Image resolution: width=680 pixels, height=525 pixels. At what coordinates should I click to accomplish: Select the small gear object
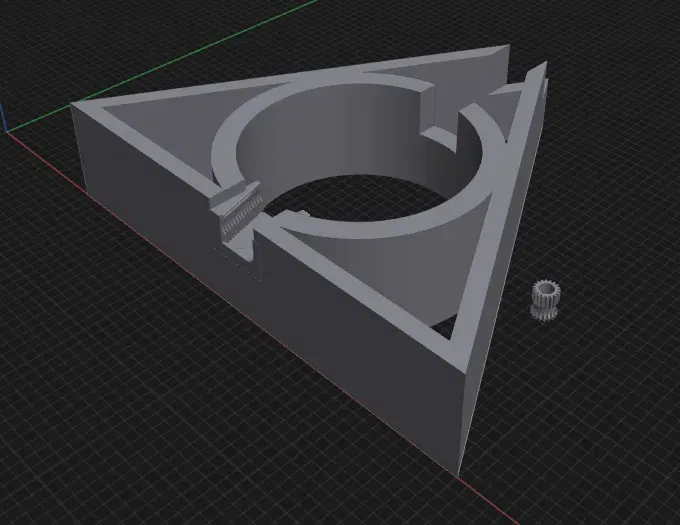(545, 300)
